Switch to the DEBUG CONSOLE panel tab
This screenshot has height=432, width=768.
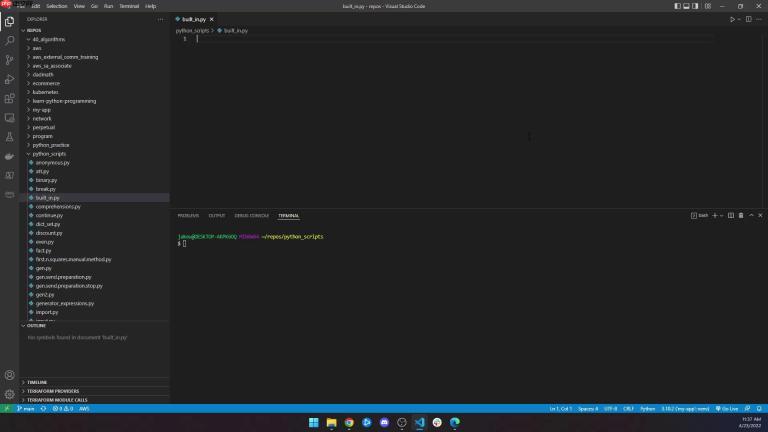[x=251, y=216]
